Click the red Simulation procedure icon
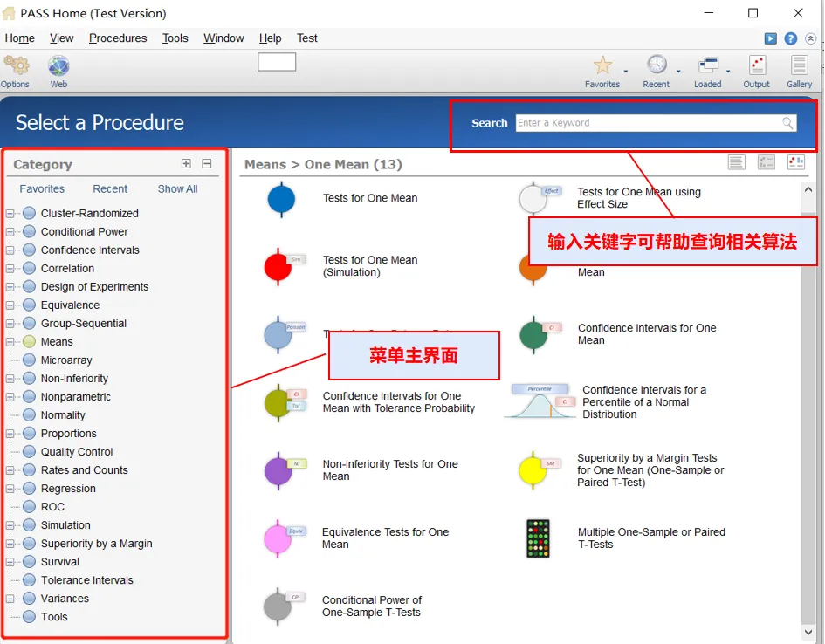Image resolution: width=825 pixels, height=644 pixels. tap(278, 266)
